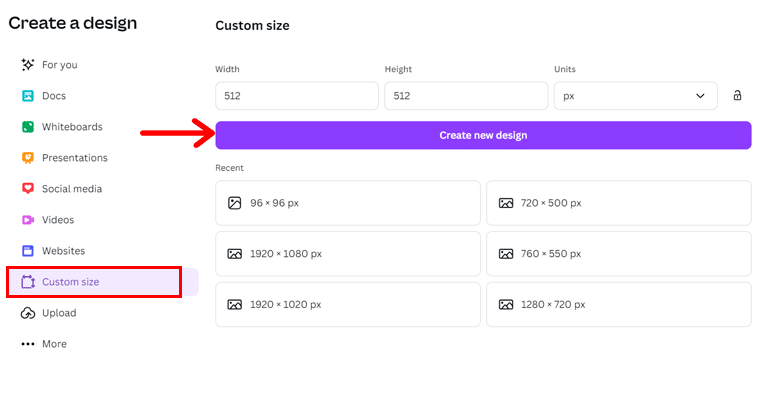Click the Width input field
Screen dimensions: 760x393
297,96
